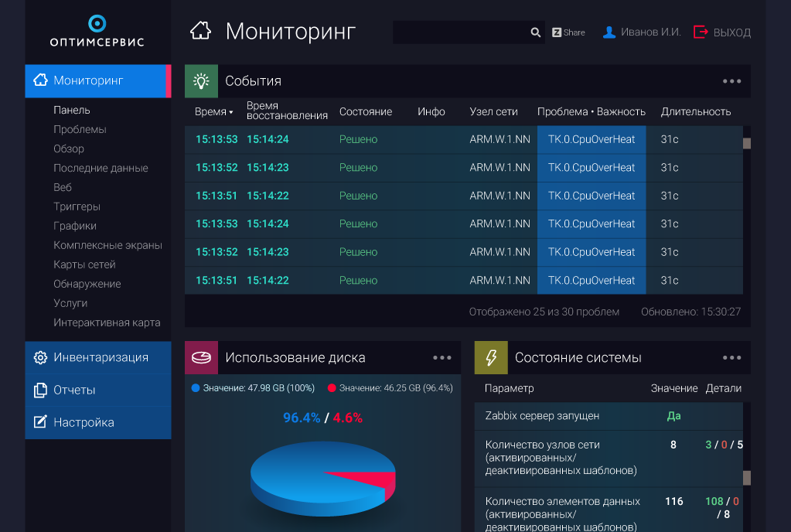791x532 pixels.
Task: Click the Оптимсервис logo
Action: click(97, 31)
